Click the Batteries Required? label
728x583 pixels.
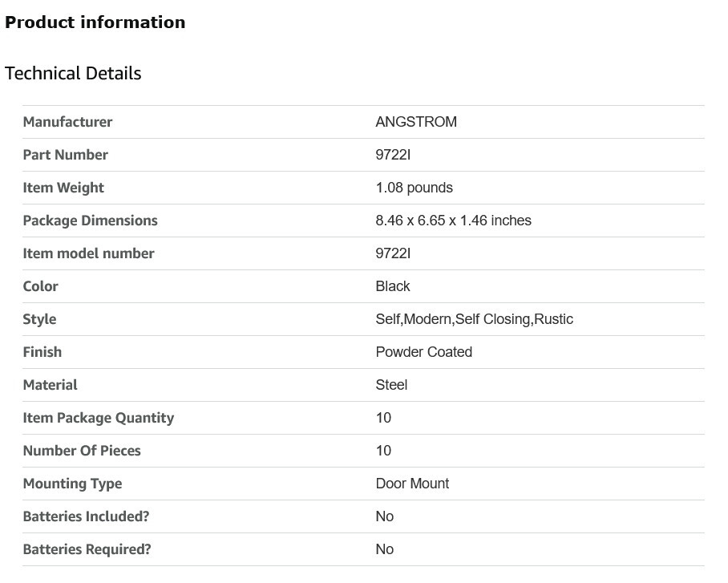pos(87,549)
